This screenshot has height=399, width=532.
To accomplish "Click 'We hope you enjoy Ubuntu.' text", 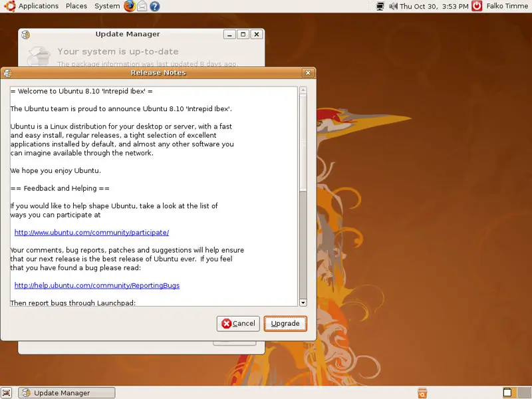I will point(56,171).
